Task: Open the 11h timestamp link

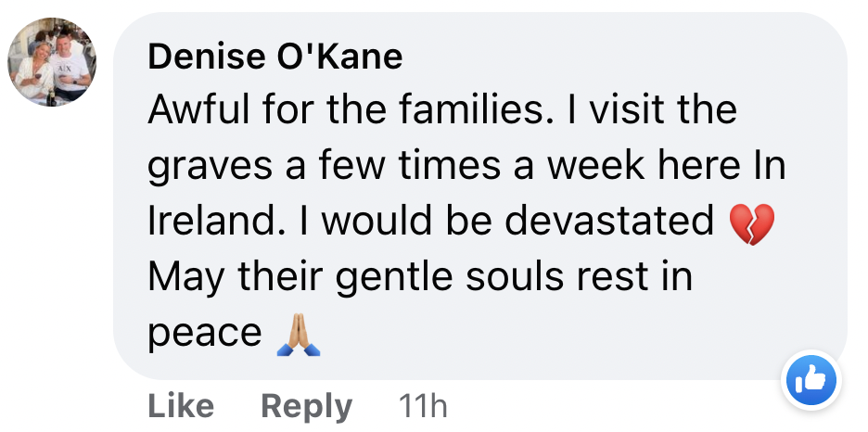Action: 421,406
